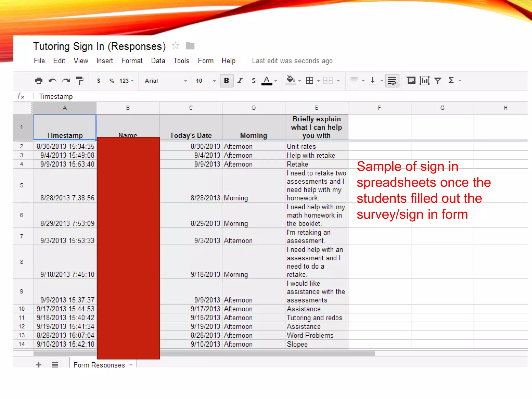This screenshot has height=399, width=532.
Task: Format as currency with dollar icon
Action: (98, 81)
